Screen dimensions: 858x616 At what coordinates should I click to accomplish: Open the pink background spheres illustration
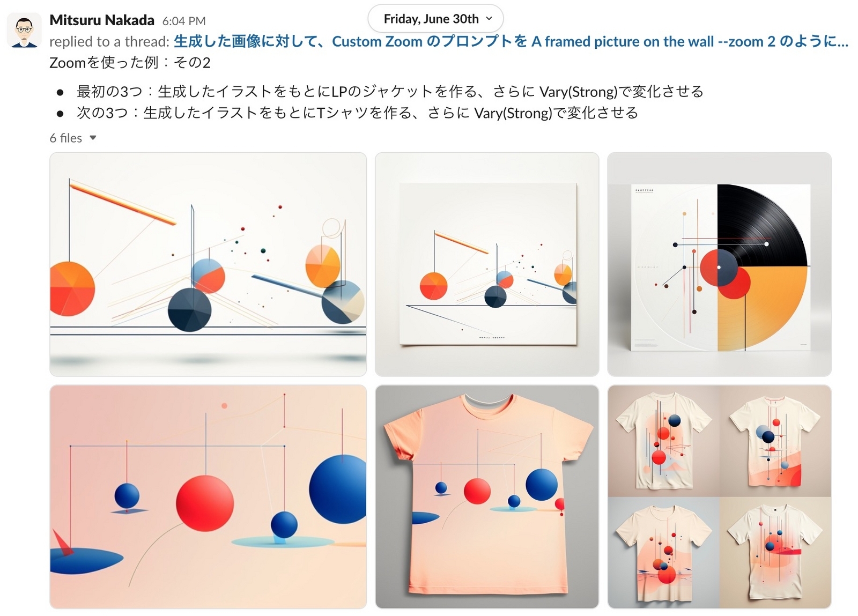pyautogui.click(x=208, y=496)
